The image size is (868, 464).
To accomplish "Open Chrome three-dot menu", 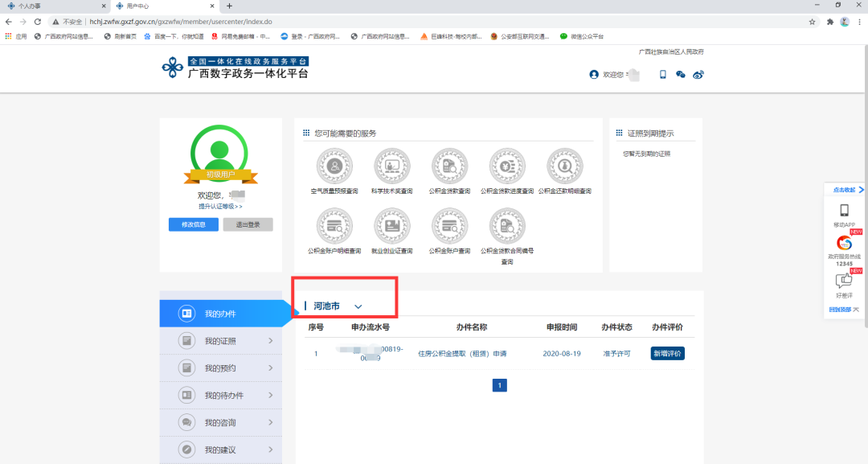I will click(859, 22).
